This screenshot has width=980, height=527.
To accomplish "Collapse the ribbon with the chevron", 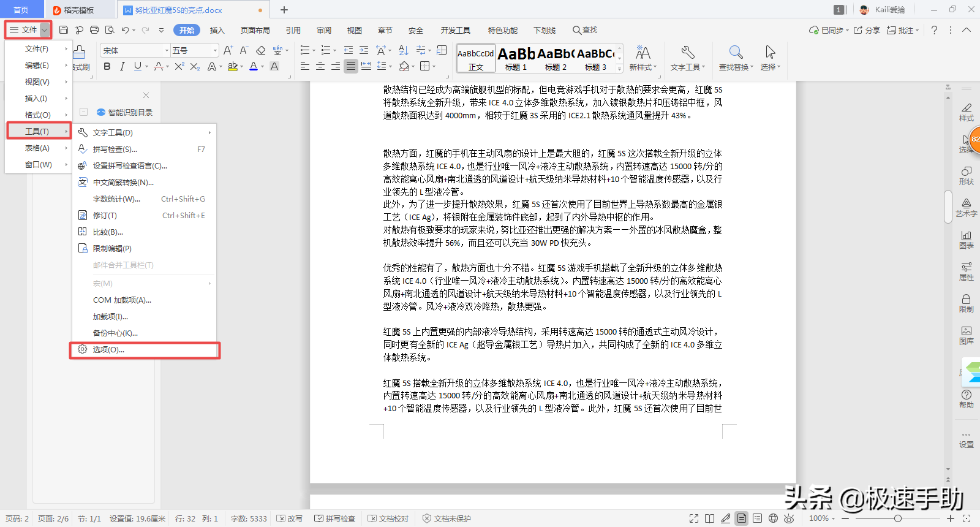I will 967,30.
